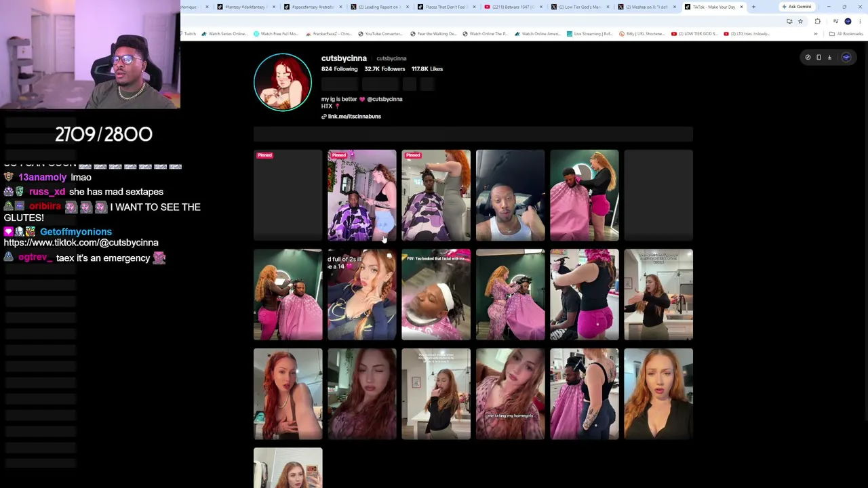
Task: Click the phone icon in floating toolbar
Action: click(818, 58)
